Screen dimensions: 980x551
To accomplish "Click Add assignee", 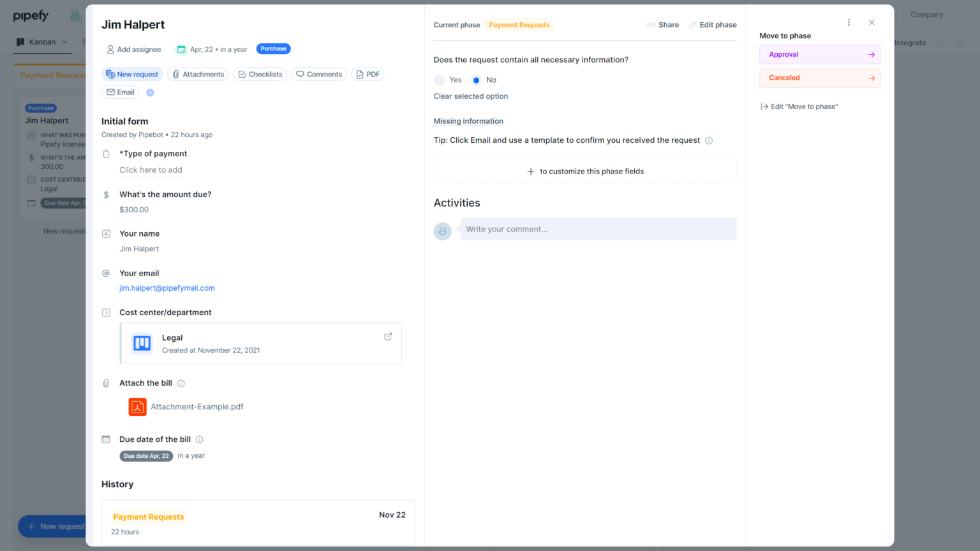I will click(x=134, y=49).
